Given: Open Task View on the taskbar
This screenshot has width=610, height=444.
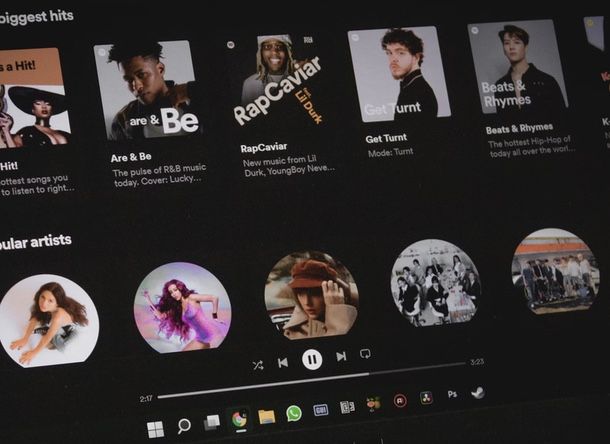Looking at the screenshot, I should [211, 423].
